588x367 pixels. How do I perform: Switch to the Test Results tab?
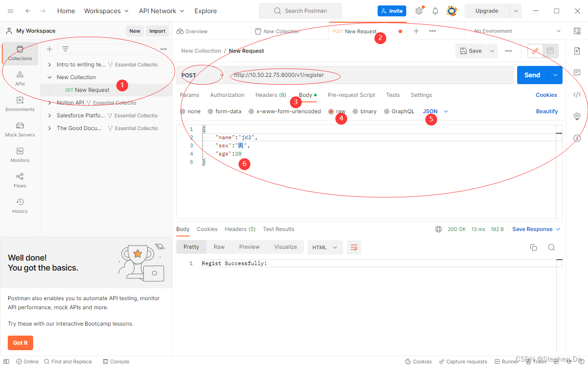tap(279, 229)
